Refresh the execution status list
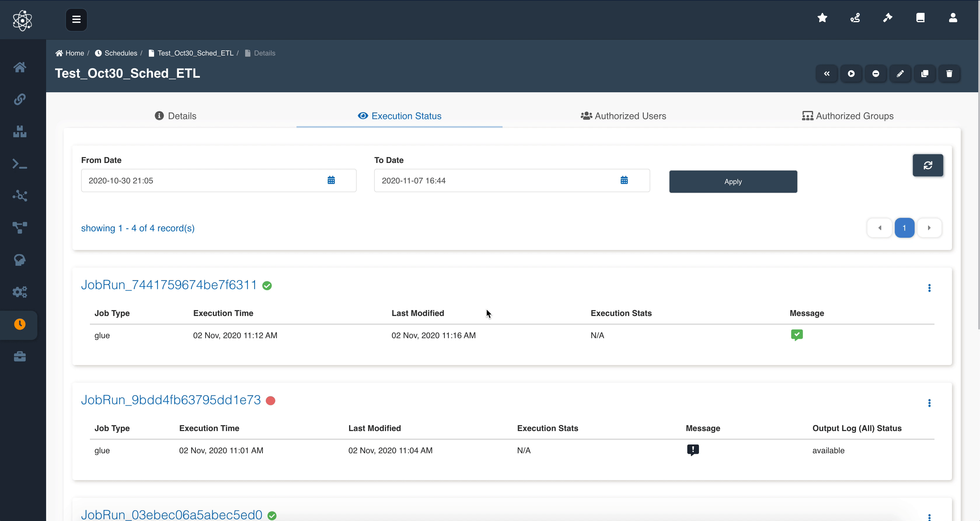The height and width of the screenshot is (521, 980). pos(927,165)
